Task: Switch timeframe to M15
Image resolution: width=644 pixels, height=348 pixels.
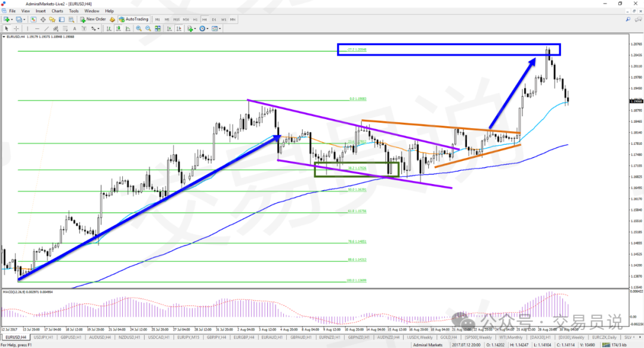Action: [x=176, y=20]
